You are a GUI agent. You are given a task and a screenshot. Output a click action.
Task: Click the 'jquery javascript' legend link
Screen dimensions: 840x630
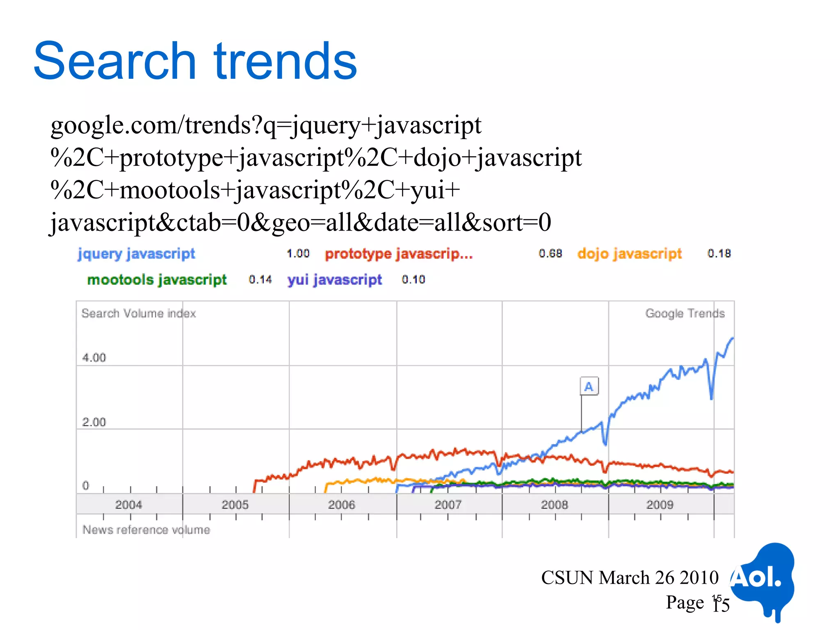[x=136, y=254]
